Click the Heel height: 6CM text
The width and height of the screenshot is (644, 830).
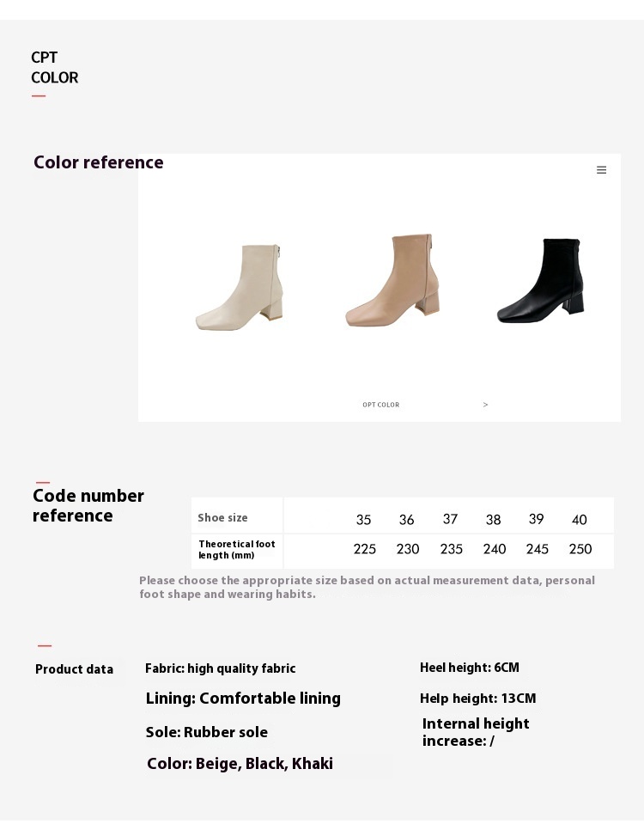tap(470, 668)
